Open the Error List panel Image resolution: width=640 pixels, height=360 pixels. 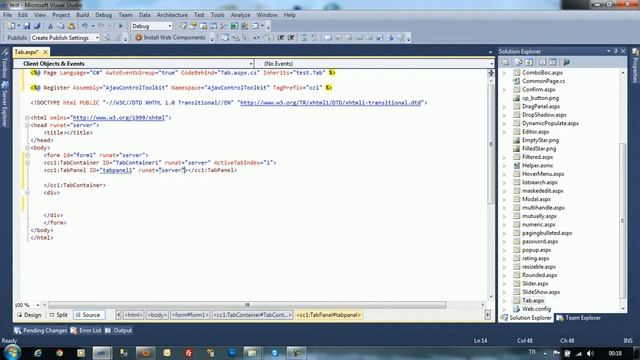[86, 331]
